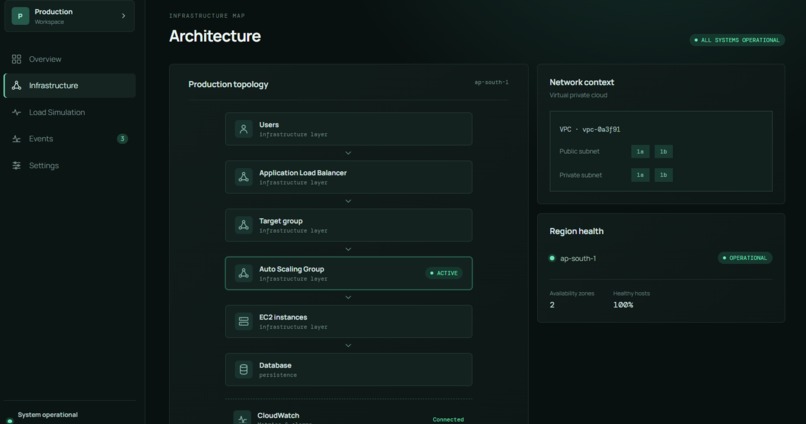806x424 pixels.
Task: Click the ap-south-1 region name under Region health
Action: coord(578,259)
